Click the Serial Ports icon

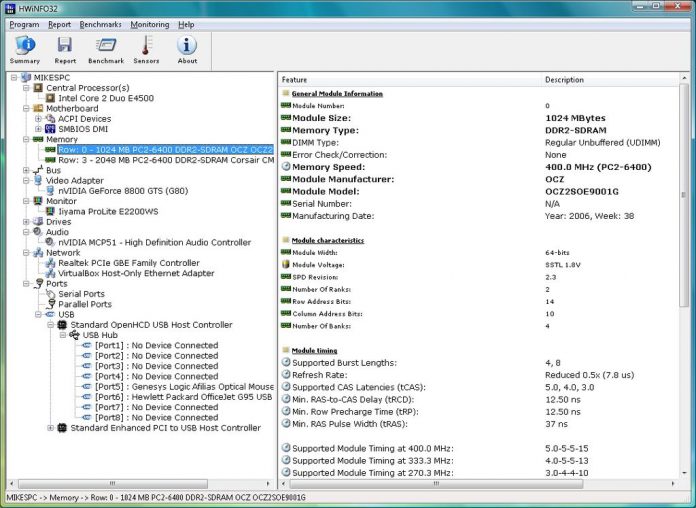coord(51,294)
